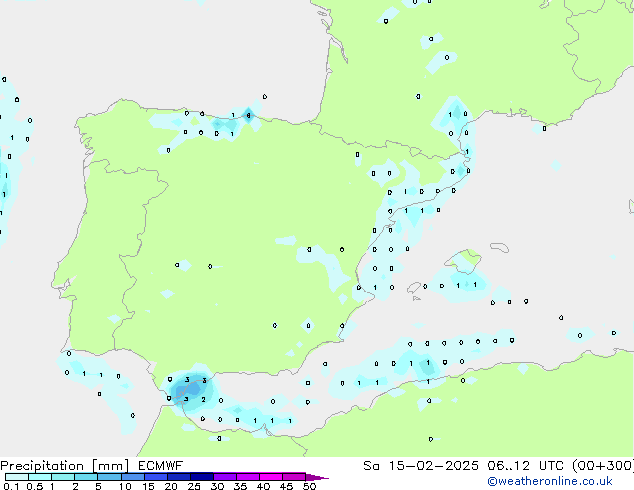Select the legend color between 1 and 2
Screen dimensions: 634x490
63,477
